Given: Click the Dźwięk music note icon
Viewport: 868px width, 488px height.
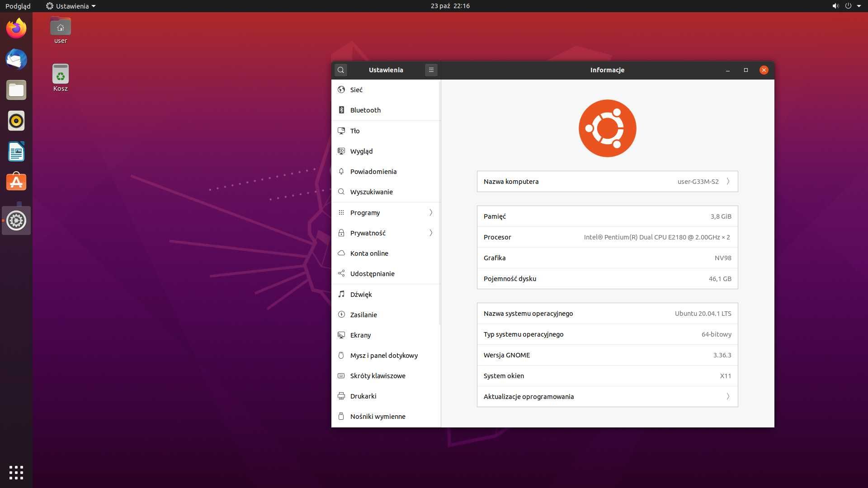Looking at the screenshot, I should pos(341,294).
